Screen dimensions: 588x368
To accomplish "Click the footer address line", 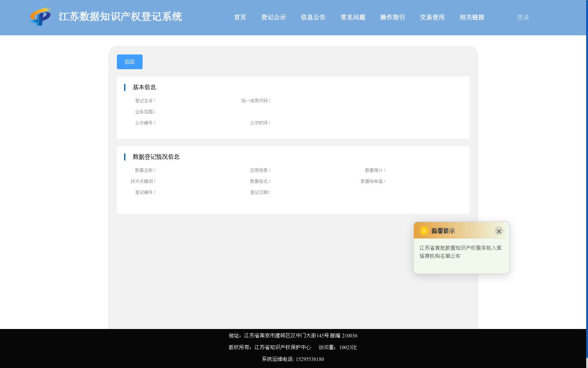I will click(293, 336).
